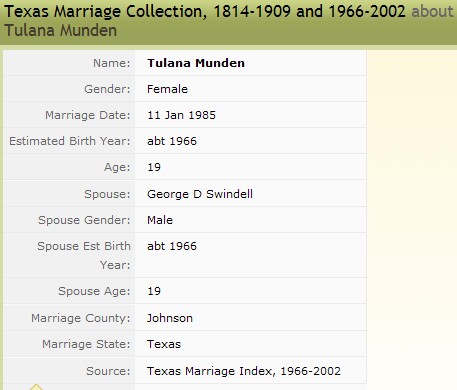Click the abt 1966 estimated birth year value
457x390 pixels.
point(172,141)
